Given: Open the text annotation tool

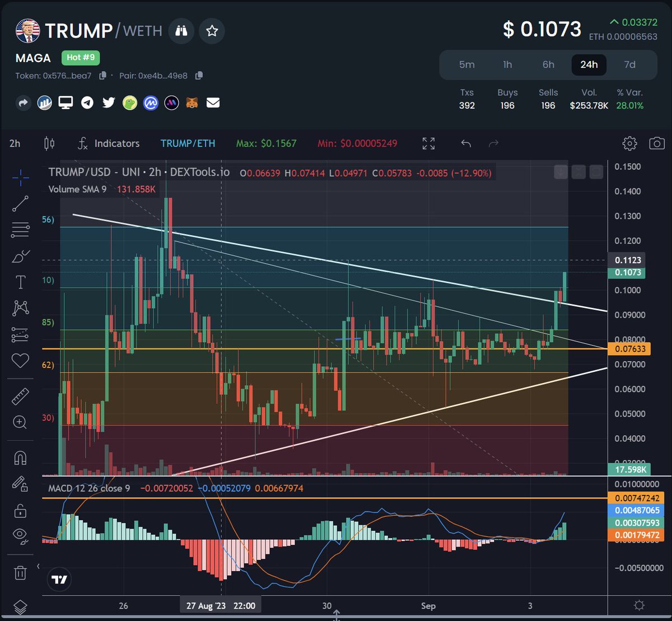Looking at the screenshot, I should 20,282.
